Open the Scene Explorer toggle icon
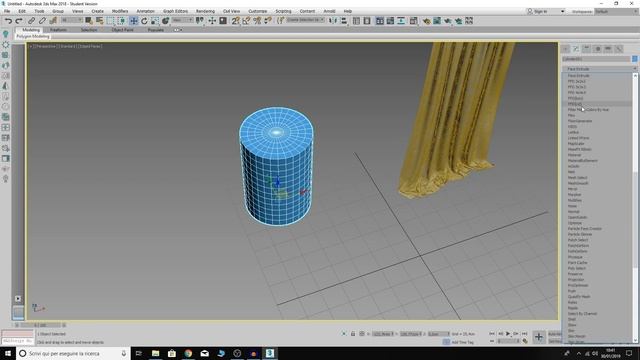 [x=356, y=20]
